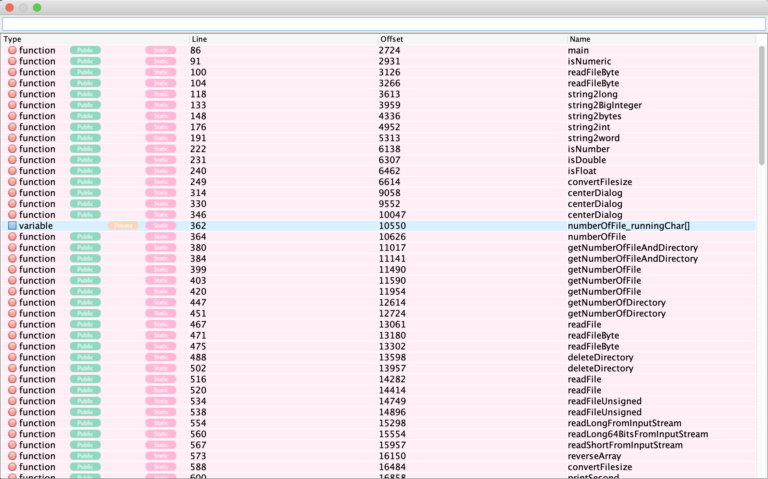Click the Static badge in the string2long row
This screenshot has height=479, width=768.
tap(161, 94)
